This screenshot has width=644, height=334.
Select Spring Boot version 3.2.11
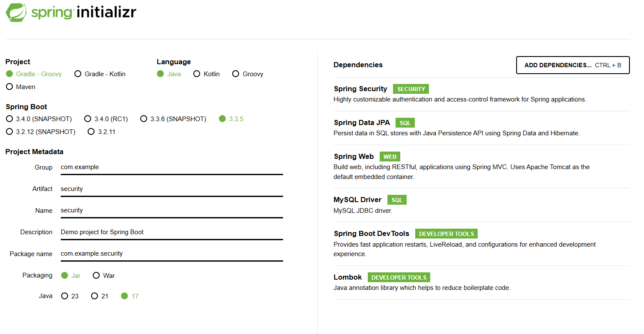pos(101,132)
